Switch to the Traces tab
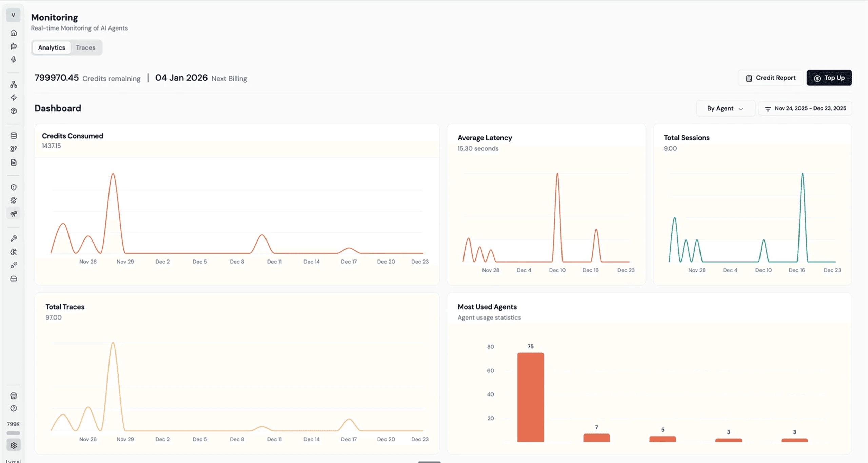The width and height of the screenshot is (868, 463). coord(85,47)
